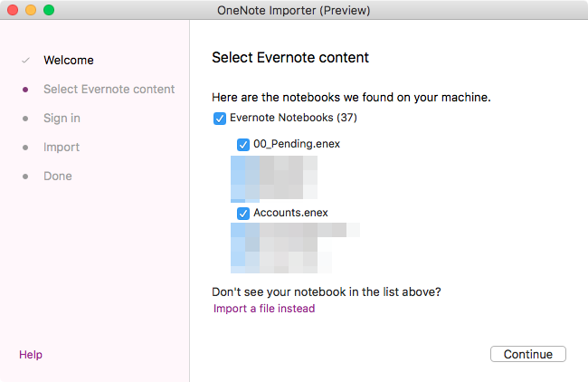
Task: Click the blurred notebooks below 00_Pending.enex
Action: tap(274, 179)
